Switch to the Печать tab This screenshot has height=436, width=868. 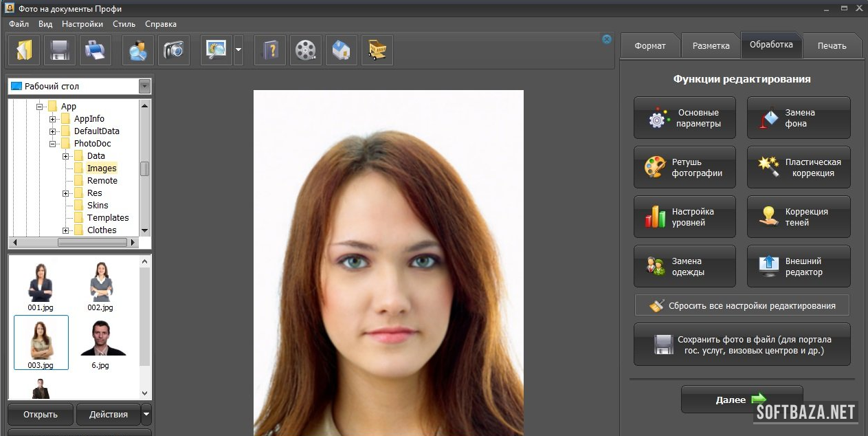coord(832,46)
